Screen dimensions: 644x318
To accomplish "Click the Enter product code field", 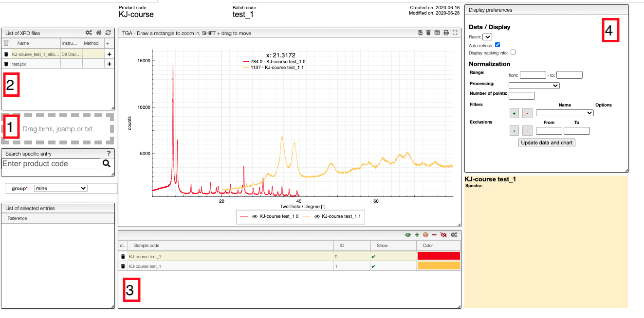I will click(51, 164).
